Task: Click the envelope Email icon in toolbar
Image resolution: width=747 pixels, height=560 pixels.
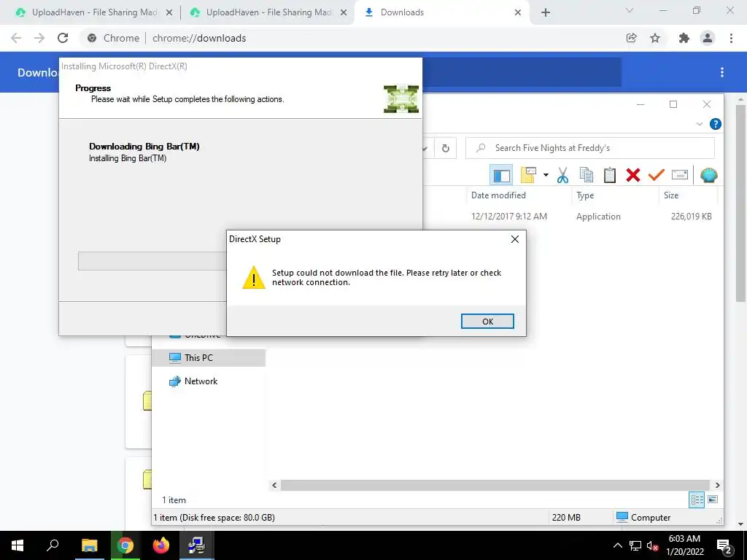Action: pyautogui.click(x=680, y=175)
